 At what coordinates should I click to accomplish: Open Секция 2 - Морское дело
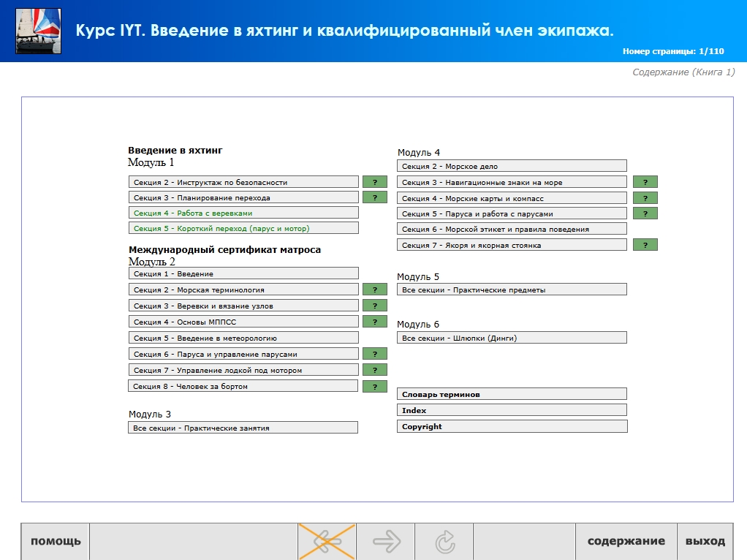pyautogui.click(x=512, y=166)
